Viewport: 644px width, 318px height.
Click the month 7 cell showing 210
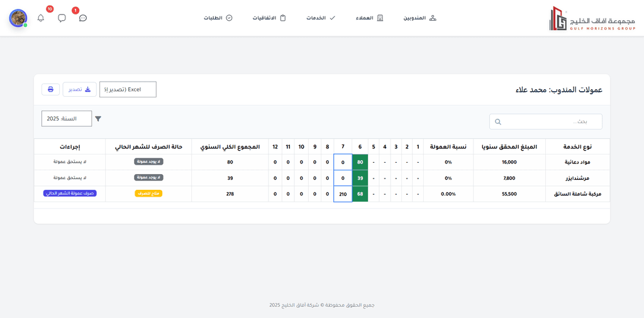(x=343, y=194)
